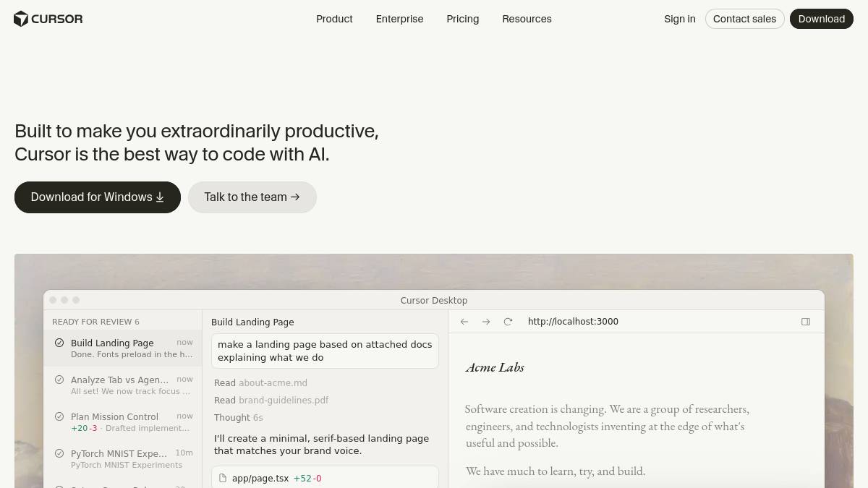Go to the Pricing page
This screenshot has width=868, height=488.
463,19
